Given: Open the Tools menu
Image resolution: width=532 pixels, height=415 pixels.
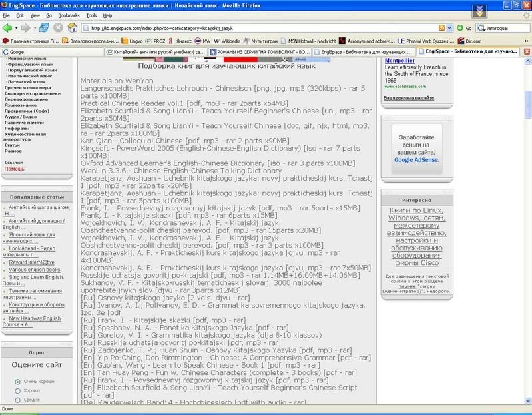Looking at the screenshot, I should (x=91, y=15).
